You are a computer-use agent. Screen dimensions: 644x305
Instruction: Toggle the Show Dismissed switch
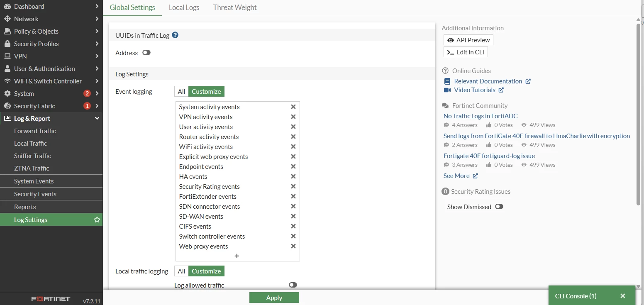[499, 206]
